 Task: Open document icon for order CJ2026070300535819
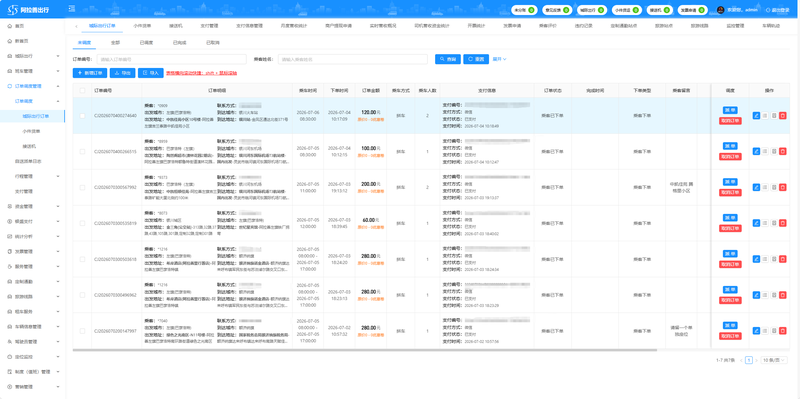(774, 223)
